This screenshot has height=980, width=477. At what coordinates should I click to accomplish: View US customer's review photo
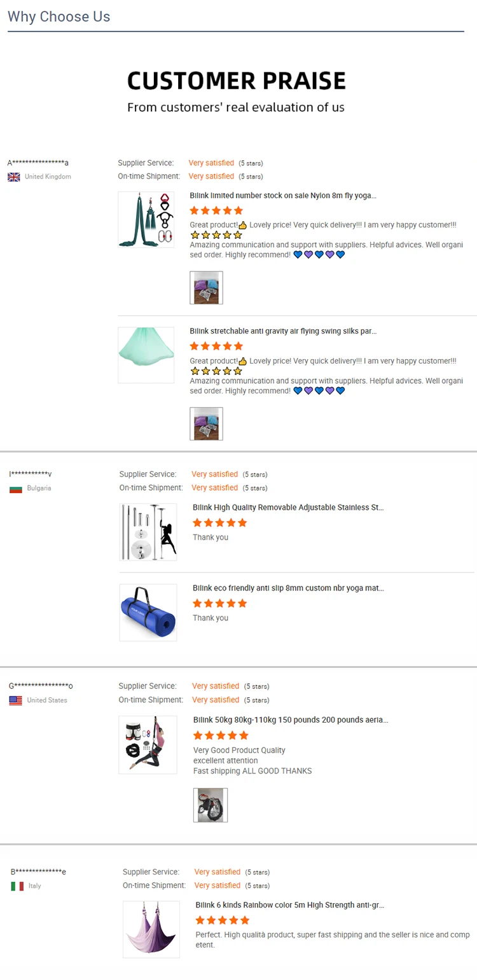pyautogui.click(x=211, y=805)
